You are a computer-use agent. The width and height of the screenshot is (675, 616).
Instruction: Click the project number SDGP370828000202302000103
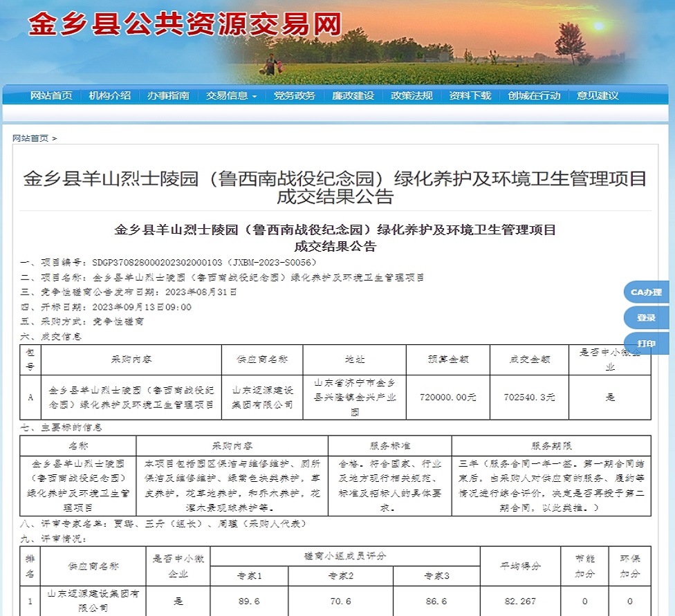pyautogui.click(x=157, y=263)
